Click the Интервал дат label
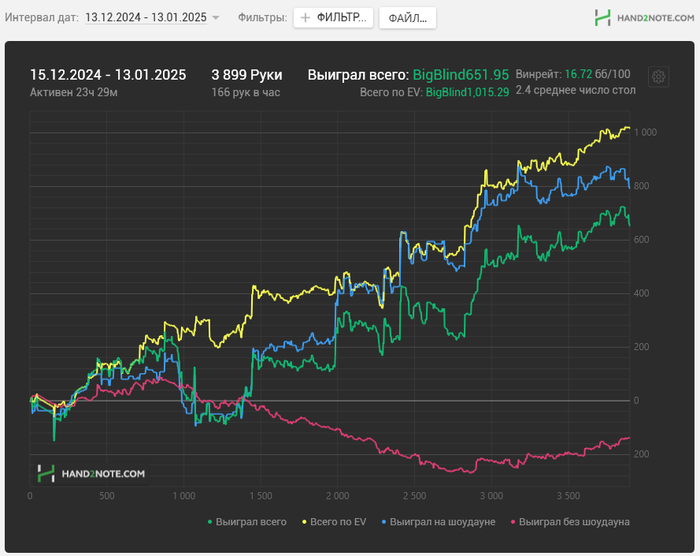 coord(42,18)
